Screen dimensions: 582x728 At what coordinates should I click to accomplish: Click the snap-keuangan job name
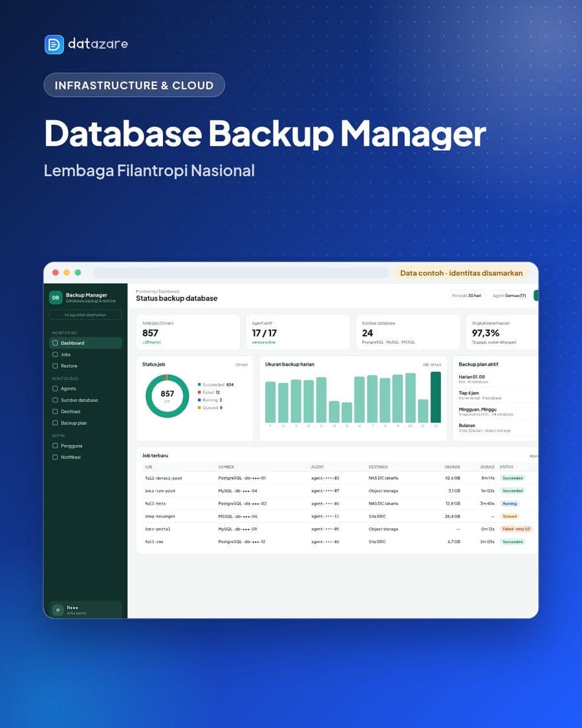pos(160,516)
